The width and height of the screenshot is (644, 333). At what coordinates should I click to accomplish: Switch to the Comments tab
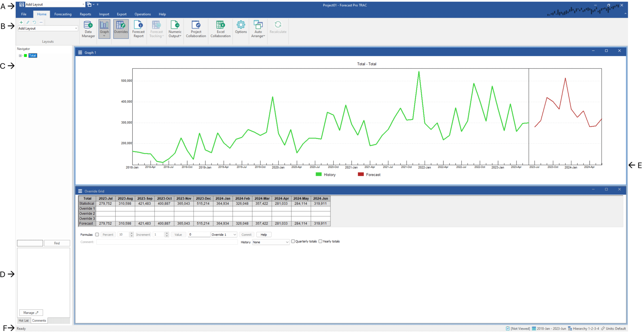pyautogui.click(x=39, y=320)
